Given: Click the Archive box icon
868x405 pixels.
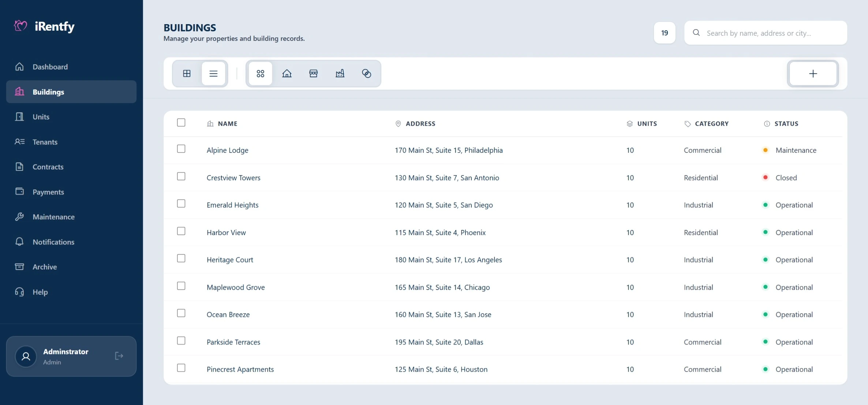Looking at the screenshot, I should coord(19,267).
